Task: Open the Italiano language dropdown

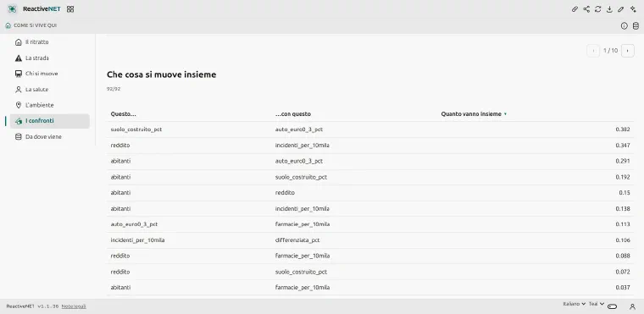Action: coord(575,304)
